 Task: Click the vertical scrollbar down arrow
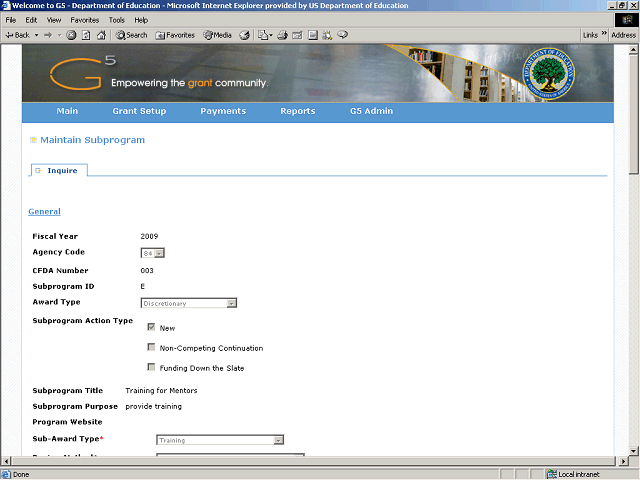pyautogui.click(x=633, y=451)
